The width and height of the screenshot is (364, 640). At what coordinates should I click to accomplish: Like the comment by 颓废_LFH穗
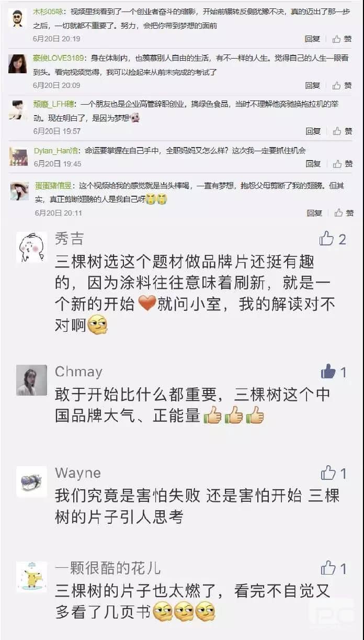[343, 131]
